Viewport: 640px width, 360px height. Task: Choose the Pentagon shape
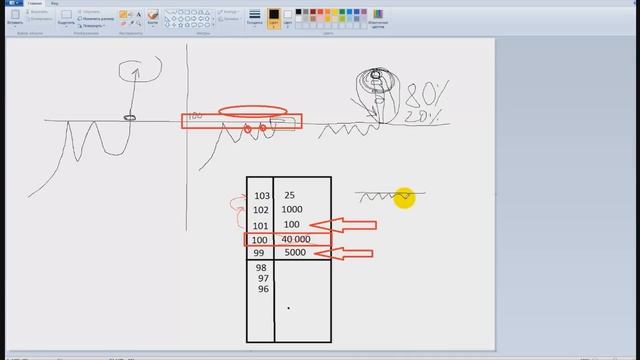pos(180,19)
